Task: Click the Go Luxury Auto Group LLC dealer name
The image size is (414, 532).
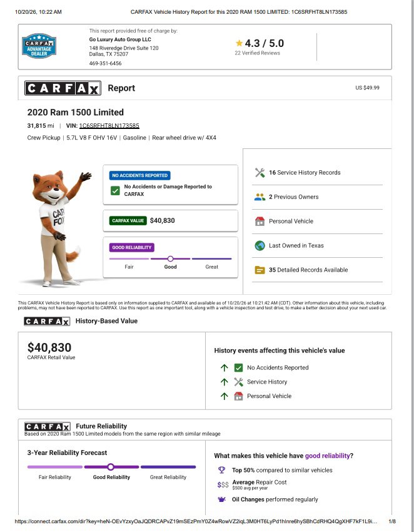Action: tap(120, 39)
